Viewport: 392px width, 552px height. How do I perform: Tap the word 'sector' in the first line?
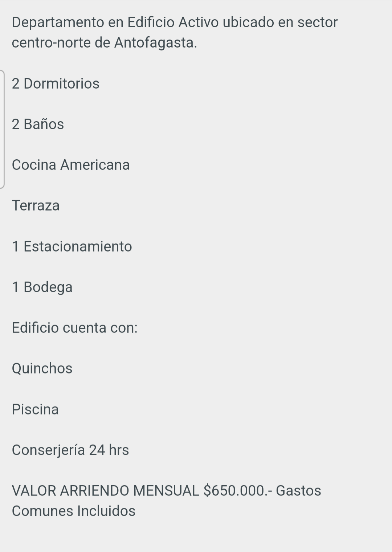(x=317, y=23)
